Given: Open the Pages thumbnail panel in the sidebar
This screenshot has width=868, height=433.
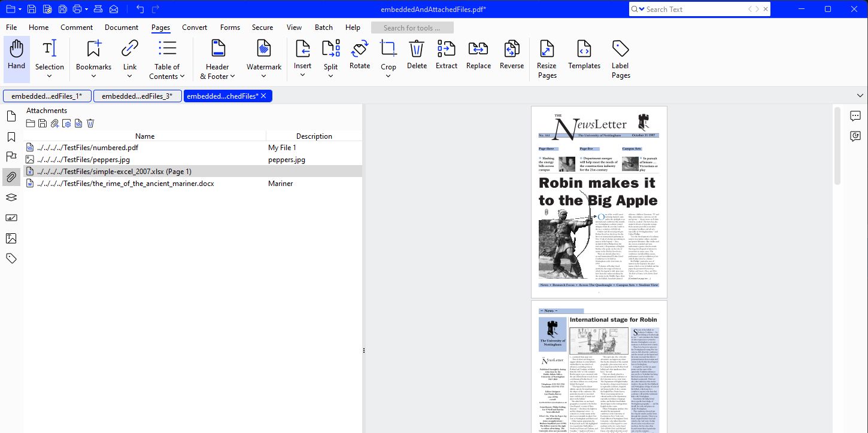Looking at the screenshot, I should 11,116.
